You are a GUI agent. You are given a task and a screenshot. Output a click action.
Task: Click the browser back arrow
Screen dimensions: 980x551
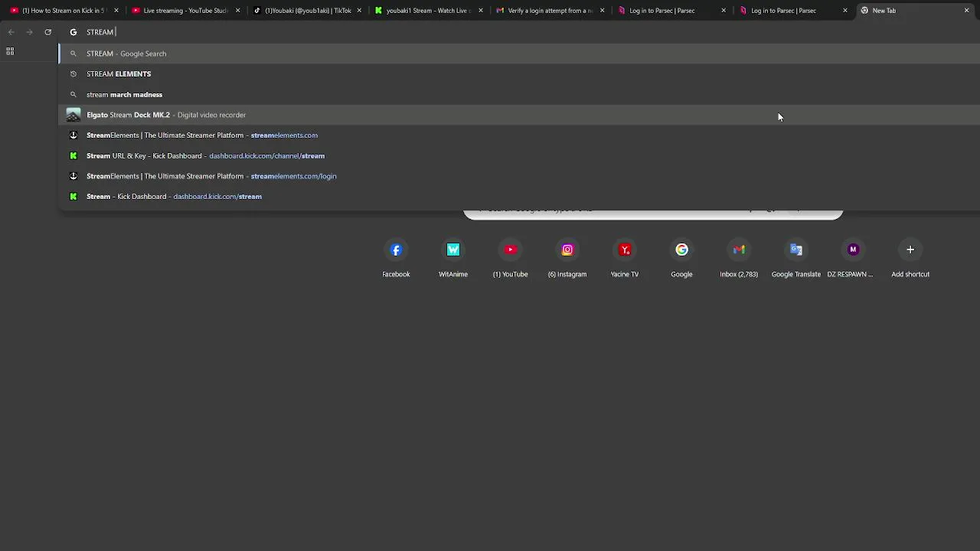11,32
